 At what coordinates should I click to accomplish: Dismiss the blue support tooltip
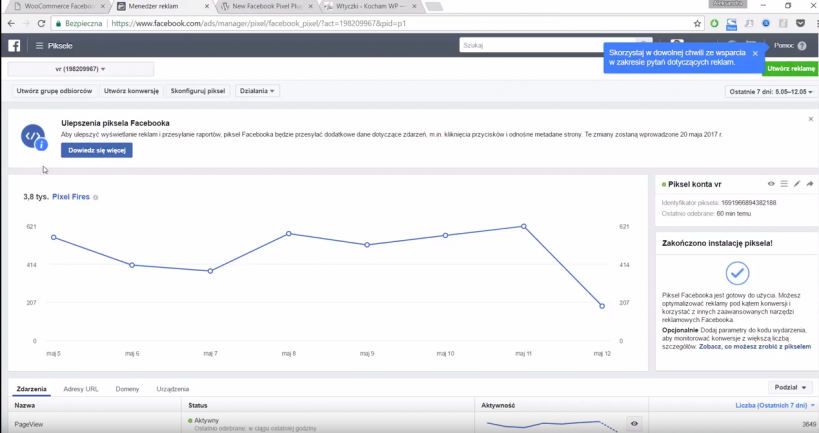755,53
